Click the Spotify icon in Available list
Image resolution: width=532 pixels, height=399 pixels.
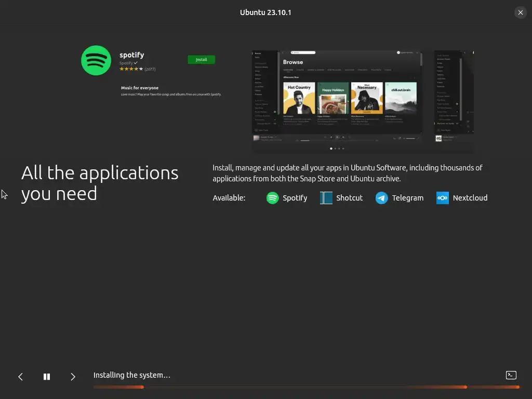click(272, 198)
